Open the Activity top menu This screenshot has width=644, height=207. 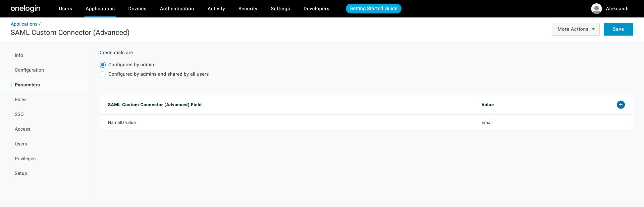216,9
